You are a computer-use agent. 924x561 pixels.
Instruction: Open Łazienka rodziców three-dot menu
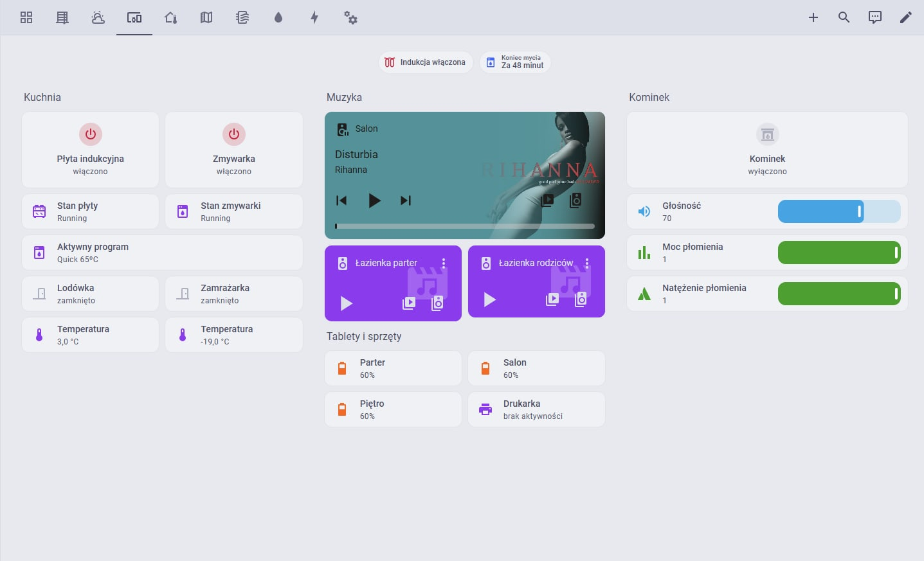[x=587, y=263]
